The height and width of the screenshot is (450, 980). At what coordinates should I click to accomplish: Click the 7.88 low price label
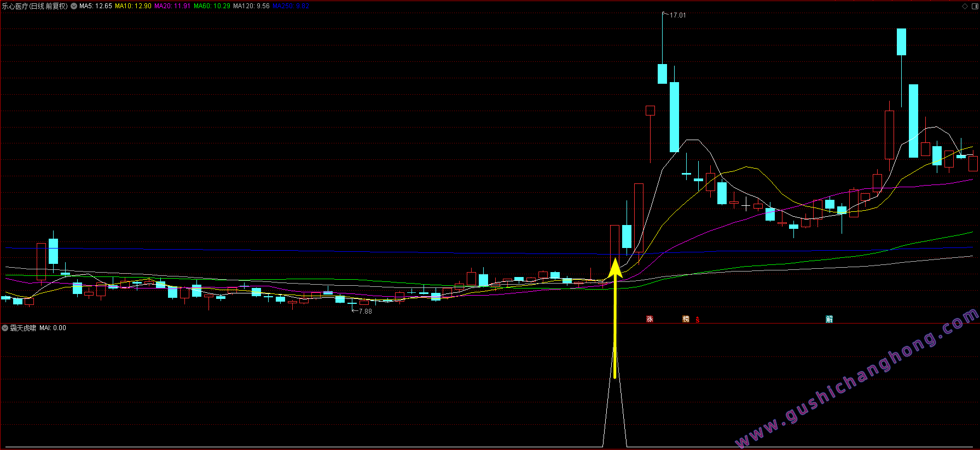click(x=365, y=311)
